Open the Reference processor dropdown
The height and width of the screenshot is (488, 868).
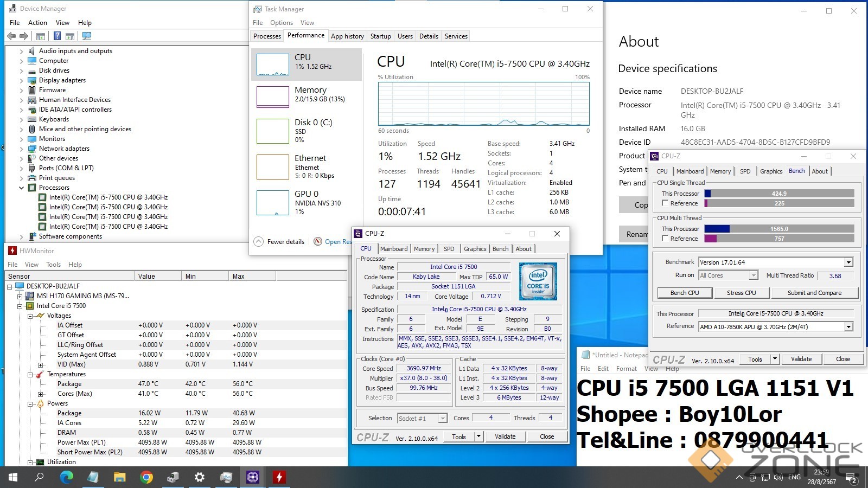[x=848, y=327]
